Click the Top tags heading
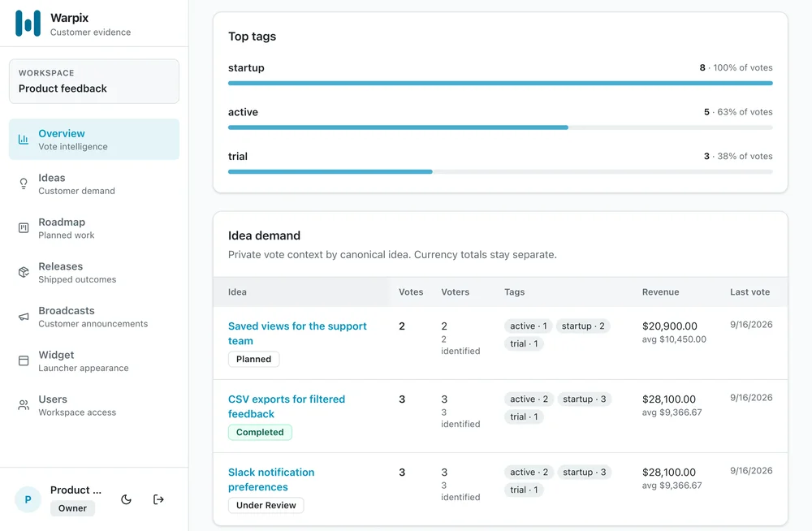812x531 pixels. pyautogui.click(x=253, y=37)
